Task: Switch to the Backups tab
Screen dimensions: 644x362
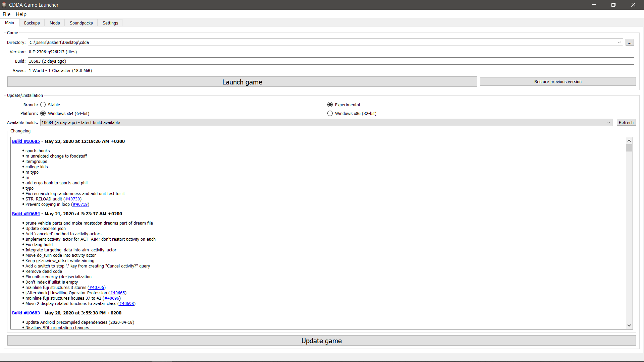Action: click(x=32, y=23)
